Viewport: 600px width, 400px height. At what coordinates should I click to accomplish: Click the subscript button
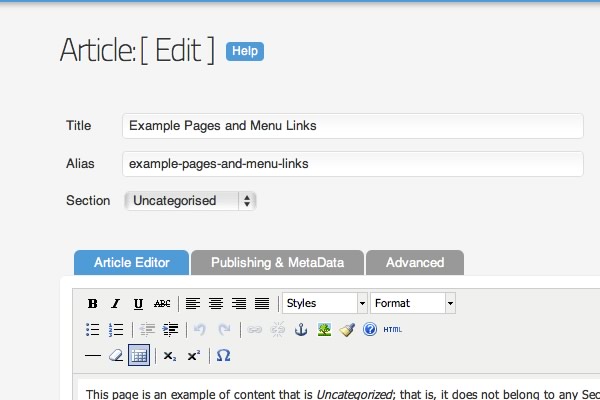[x=170, y=355]
